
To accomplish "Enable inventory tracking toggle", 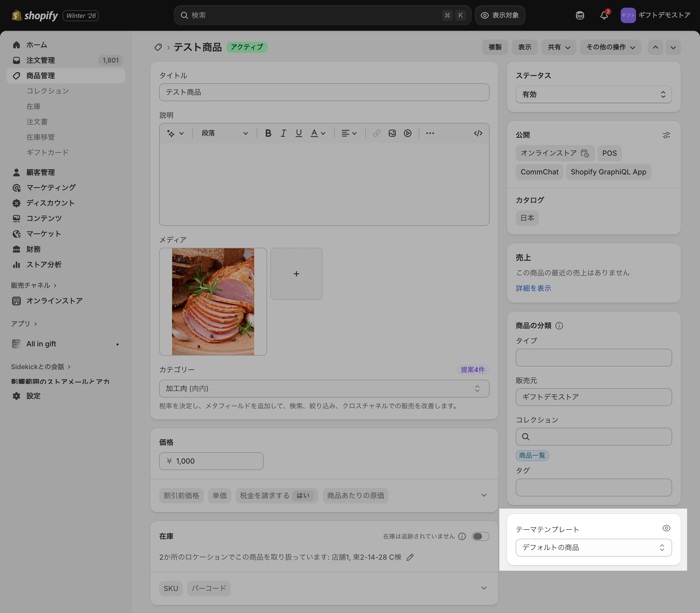I will tap(480, 536).
